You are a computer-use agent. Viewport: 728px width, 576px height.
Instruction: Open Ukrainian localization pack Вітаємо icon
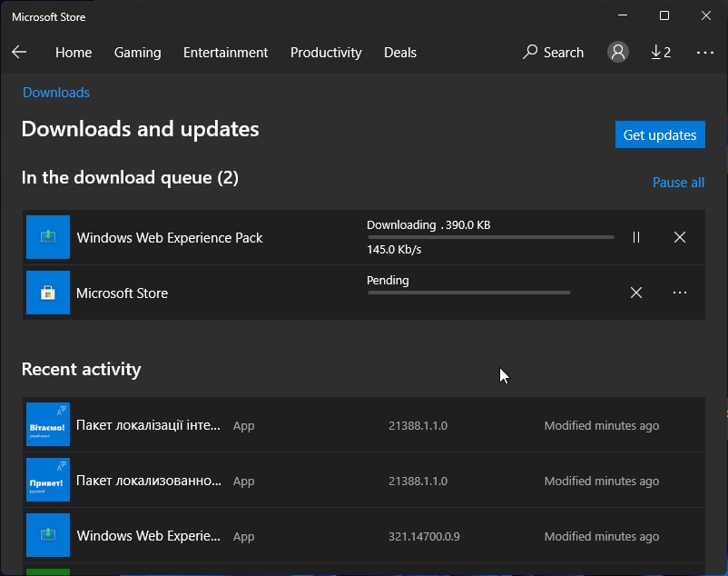[48, 424]
